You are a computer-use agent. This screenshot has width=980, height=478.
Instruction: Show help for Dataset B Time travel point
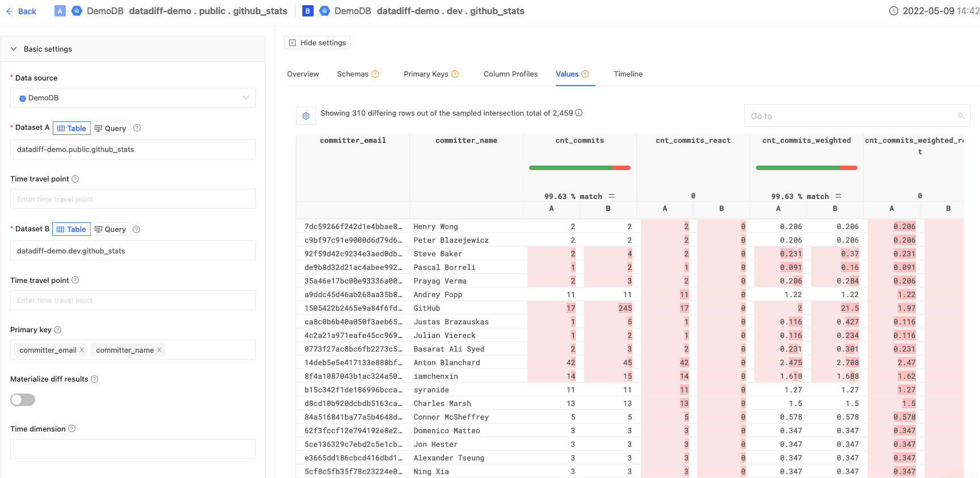tap(75, 280)
